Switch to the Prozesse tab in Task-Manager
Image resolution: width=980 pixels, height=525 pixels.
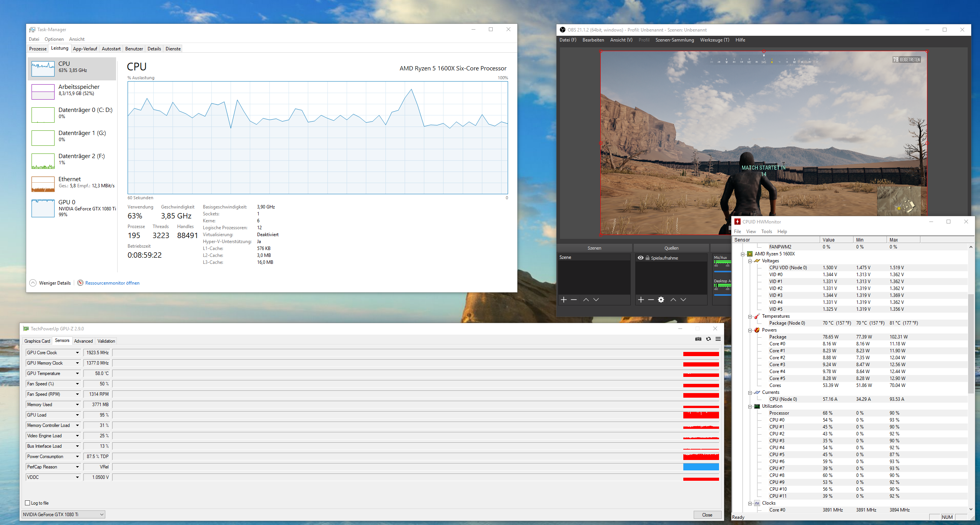(38, 49)
